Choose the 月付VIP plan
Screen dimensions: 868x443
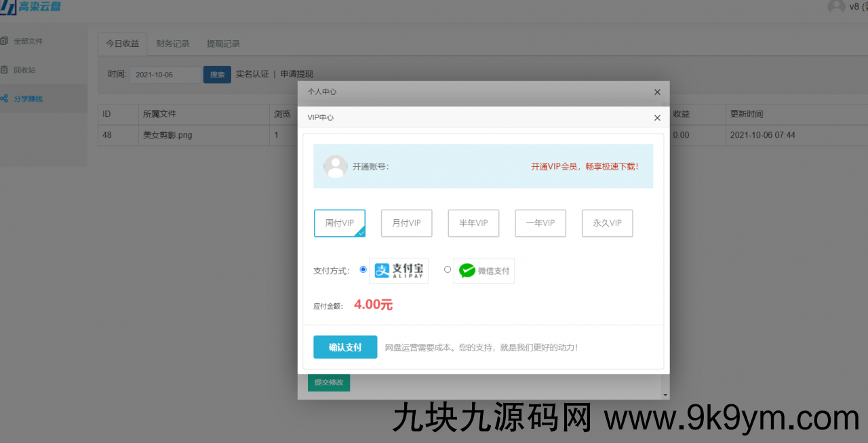click(406, 223)
